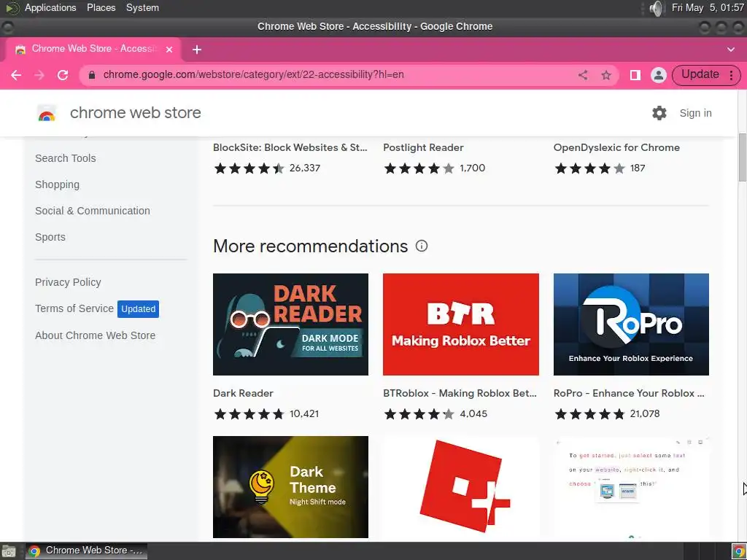Click the date and time clock

(x=708, y=7)
